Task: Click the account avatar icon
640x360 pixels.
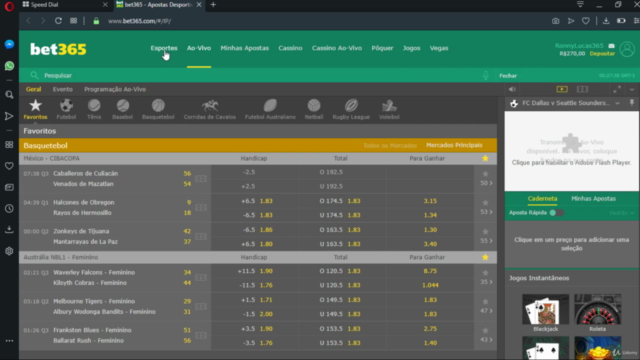Action: point(627,49)
